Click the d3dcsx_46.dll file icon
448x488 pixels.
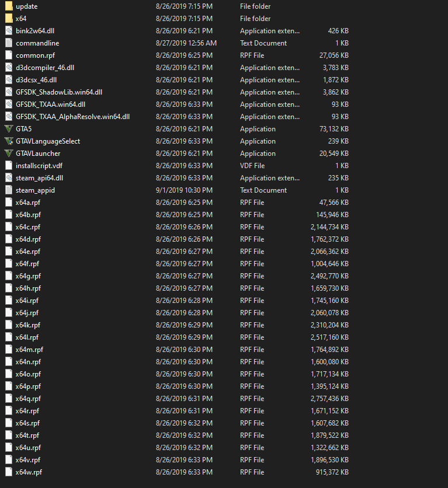(x=9, y=79)
